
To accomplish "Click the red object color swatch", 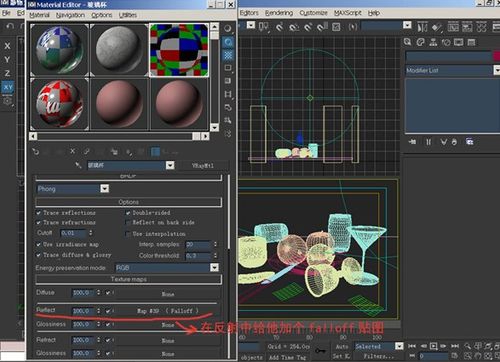I will click(496, 56).
